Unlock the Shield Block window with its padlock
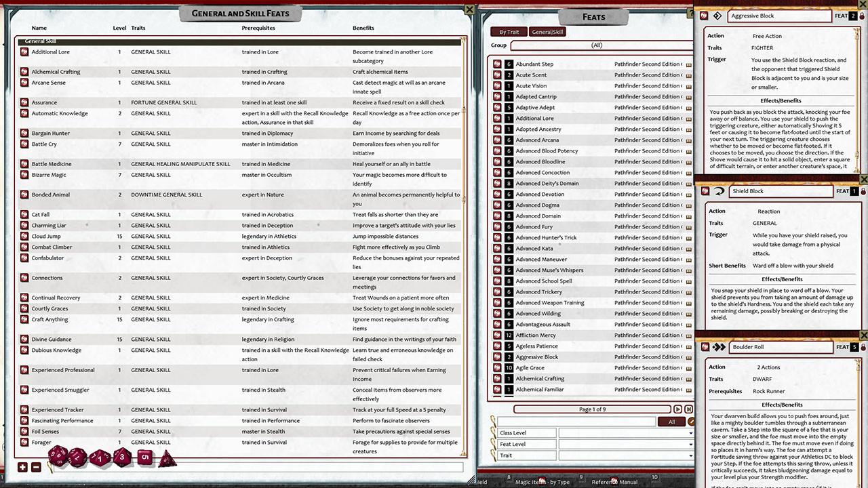The height and width of the screenshot is (488, 868). 861,190
